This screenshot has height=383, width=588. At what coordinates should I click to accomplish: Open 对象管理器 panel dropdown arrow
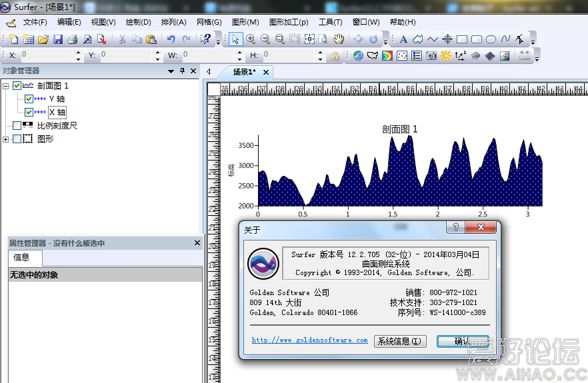pyautogui.click(x=171, y=71)
